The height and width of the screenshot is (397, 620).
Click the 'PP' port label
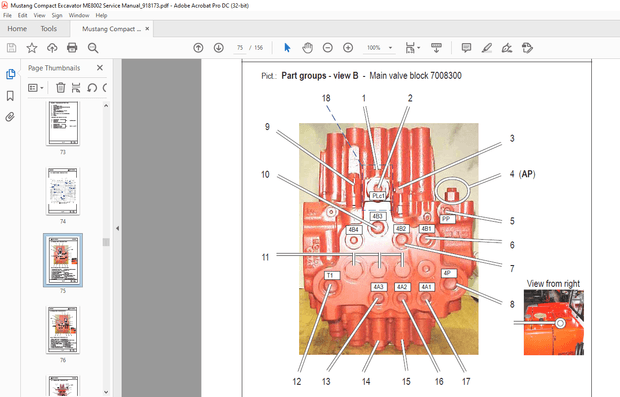(x=446, y=219)
